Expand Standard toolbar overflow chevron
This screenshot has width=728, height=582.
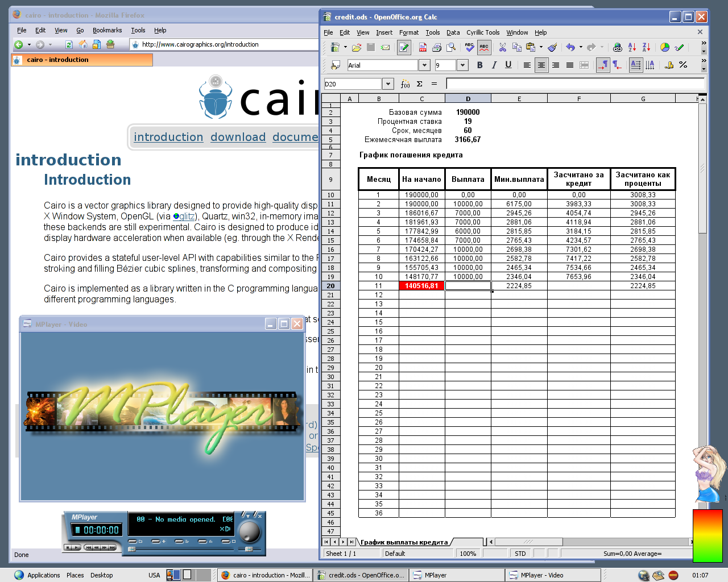tap(704, 43)
